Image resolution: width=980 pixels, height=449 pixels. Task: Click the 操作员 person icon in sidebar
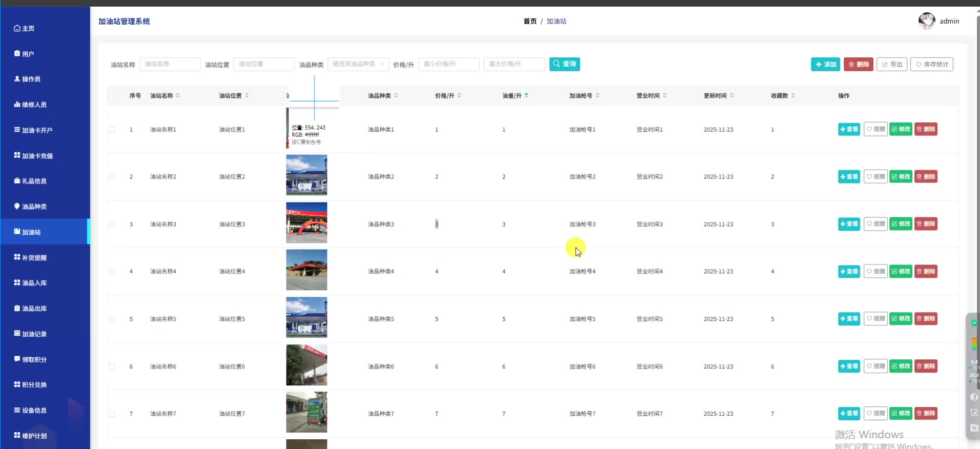point(17,79)
